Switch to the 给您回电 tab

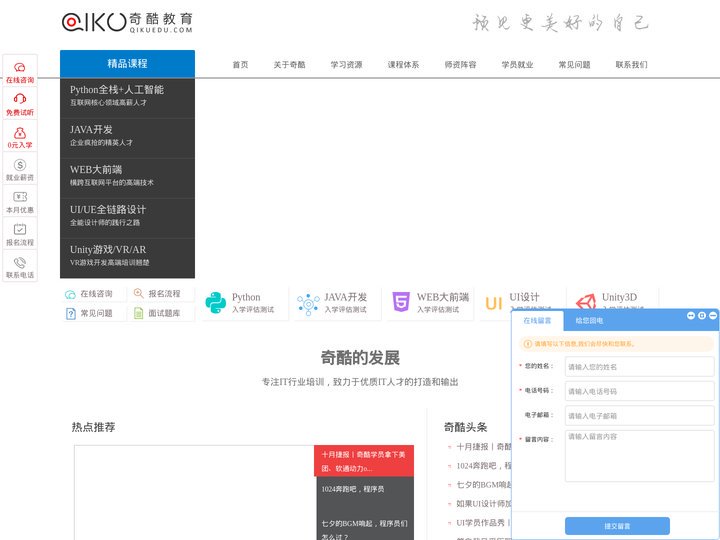point(589,321)
